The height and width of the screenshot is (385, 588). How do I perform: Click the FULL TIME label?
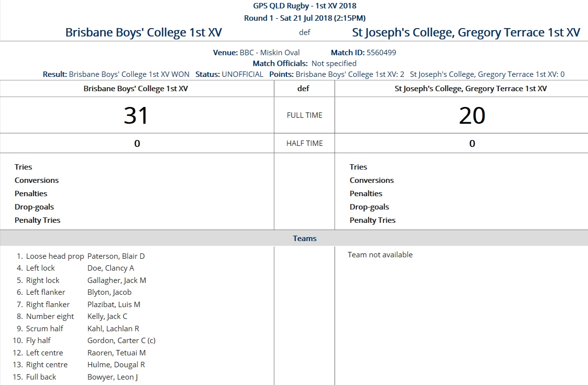click(x=304, y=115)
